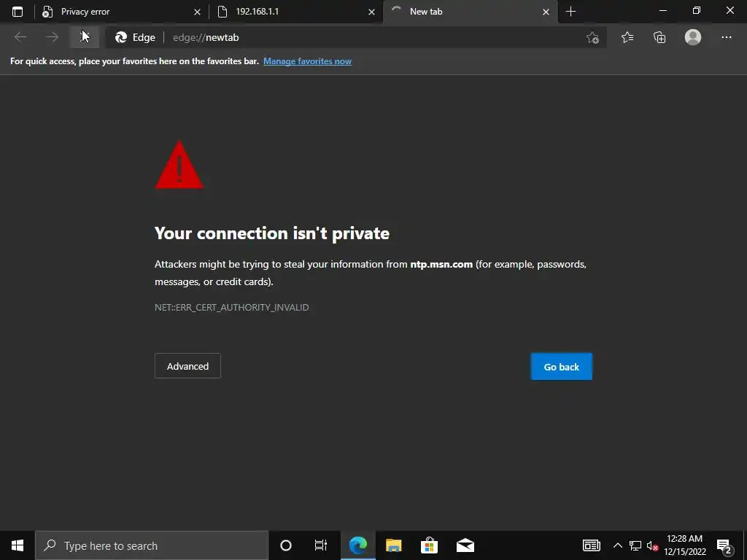
Task: Open Microsoft Store from taskbar
Action: tap(429, 545)
